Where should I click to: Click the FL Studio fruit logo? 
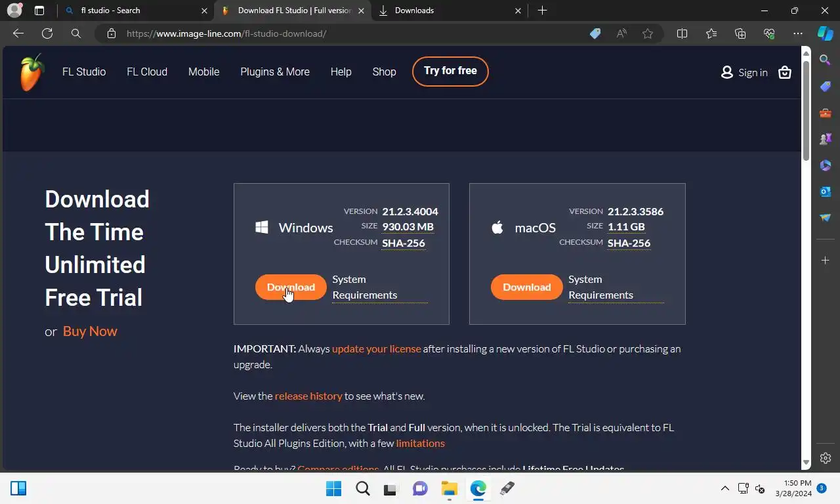pos(32,72)
